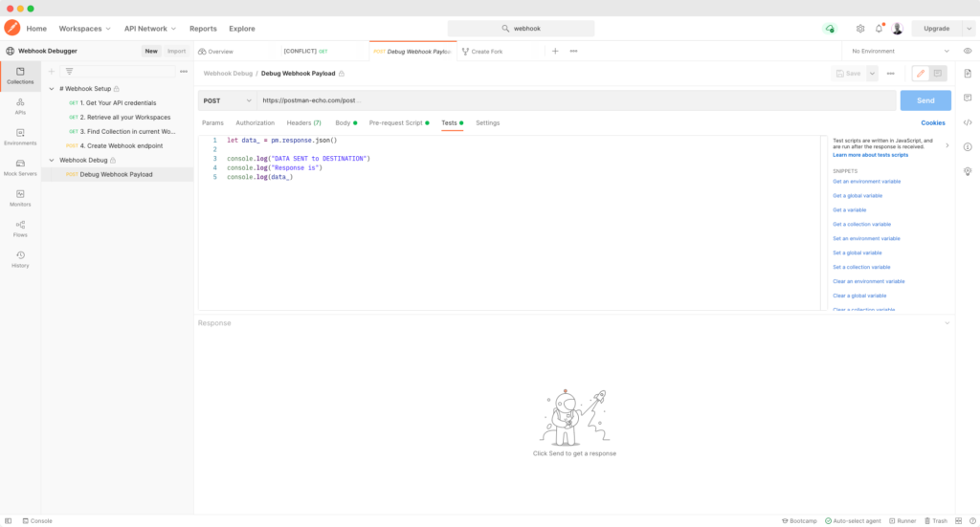This screenshot has height=527, width=980.
Task: Click the Postman logo icon
Action: click(x=11, y=28)
